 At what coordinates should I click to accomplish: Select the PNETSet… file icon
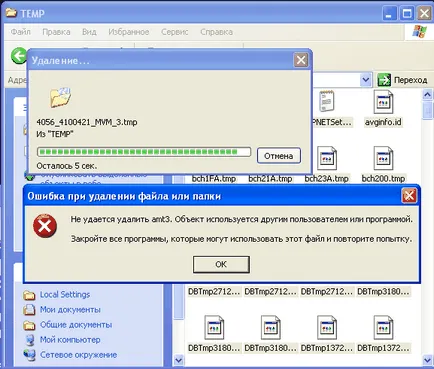click(x=326, y=101)
